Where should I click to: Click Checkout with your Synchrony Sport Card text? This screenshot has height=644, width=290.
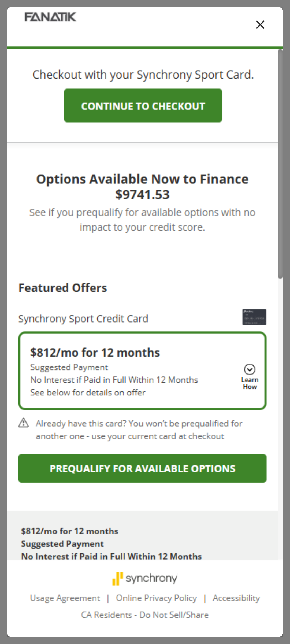click(x=143, y=75)
